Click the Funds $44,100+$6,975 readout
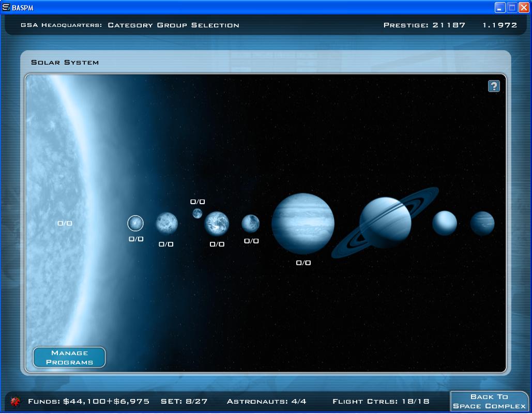This screenshot has width=532, height=414. [x=88, y=402]
